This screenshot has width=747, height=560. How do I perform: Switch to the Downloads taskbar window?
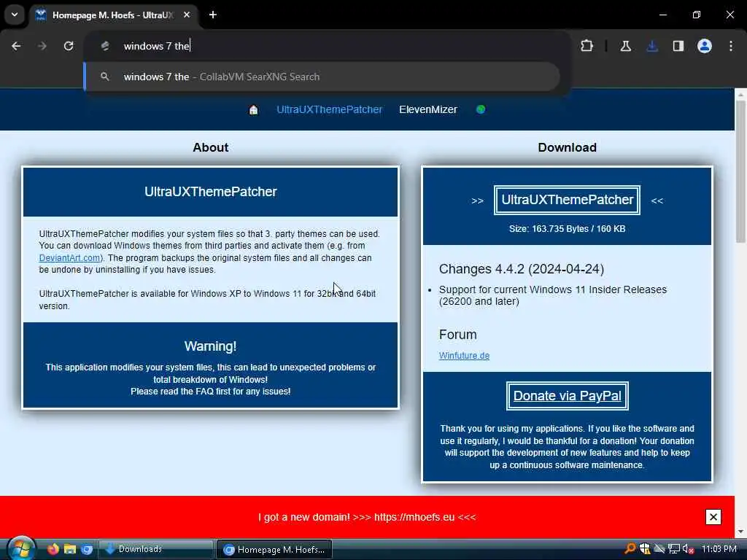156,549
